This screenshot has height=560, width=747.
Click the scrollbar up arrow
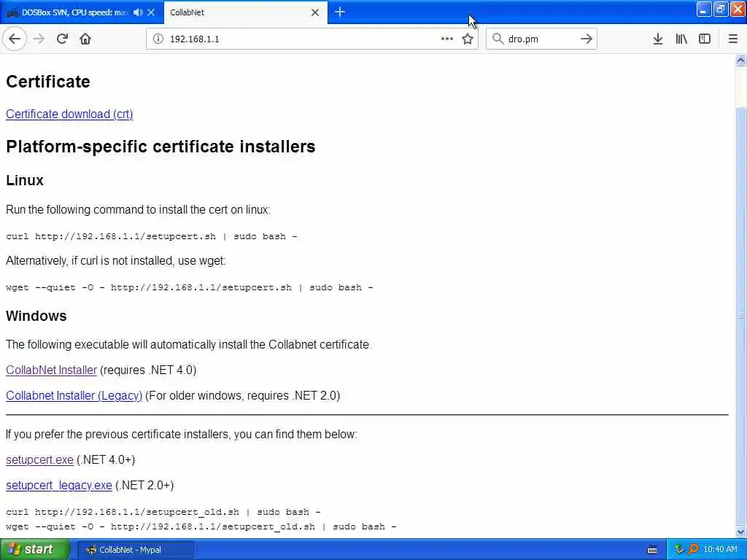tap(741, 60)
